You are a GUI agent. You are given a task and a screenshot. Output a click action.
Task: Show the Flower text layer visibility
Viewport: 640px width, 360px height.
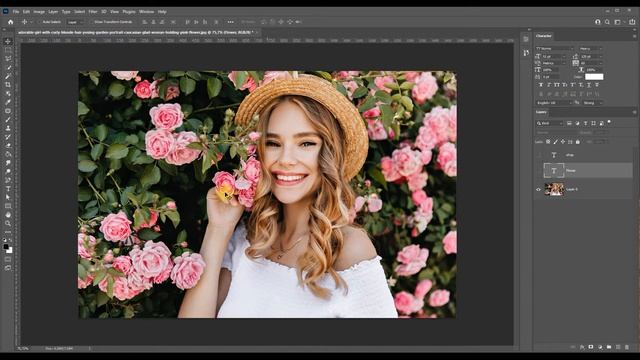538,171
